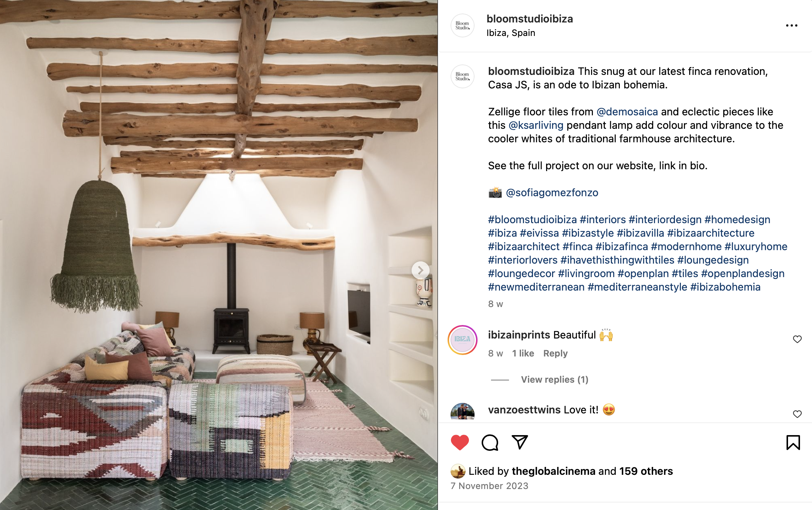812x510 pixels.
Task: Open Bloom Studio profile picture in header
Action: tap(463, 25)
